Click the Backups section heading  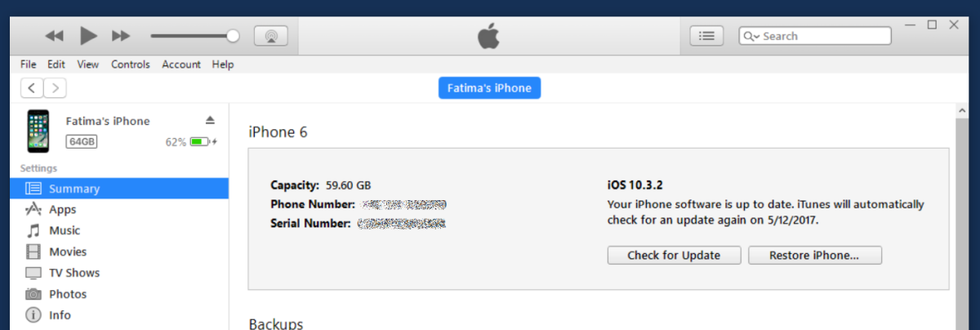coord(276,324)
